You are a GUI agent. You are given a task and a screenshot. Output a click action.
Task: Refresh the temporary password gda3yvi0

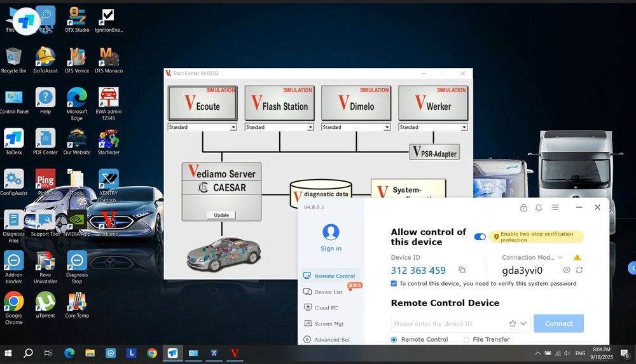[x=579, y=270]
